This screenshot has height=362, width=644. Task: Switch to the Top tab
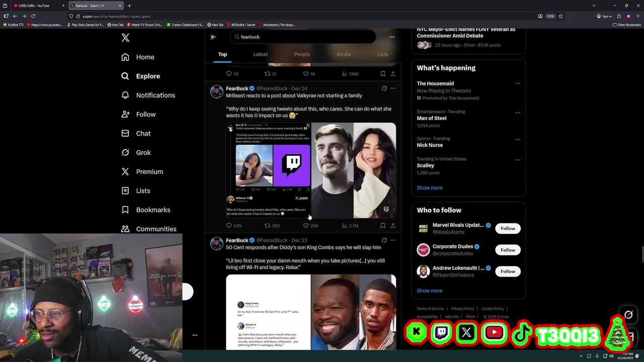(222, 54)
